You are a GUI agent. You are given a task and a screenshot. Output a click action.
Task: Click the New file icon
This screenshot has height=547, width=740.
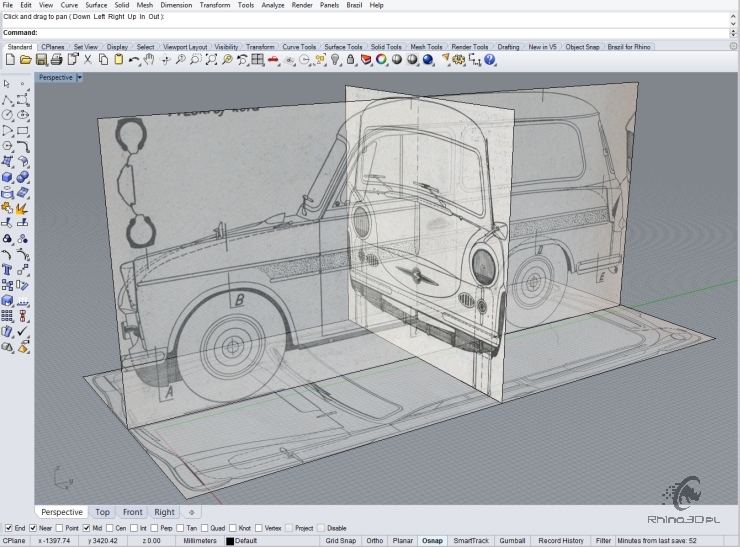pyautogui.click(x=10, y=60)
